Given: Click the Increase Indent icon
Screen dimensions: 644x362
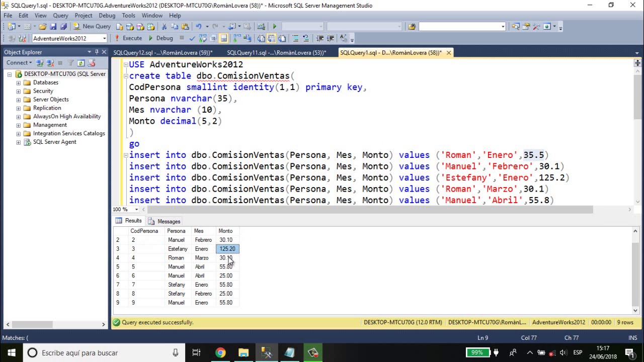Looking at the screenshot, I should [330, 38].
